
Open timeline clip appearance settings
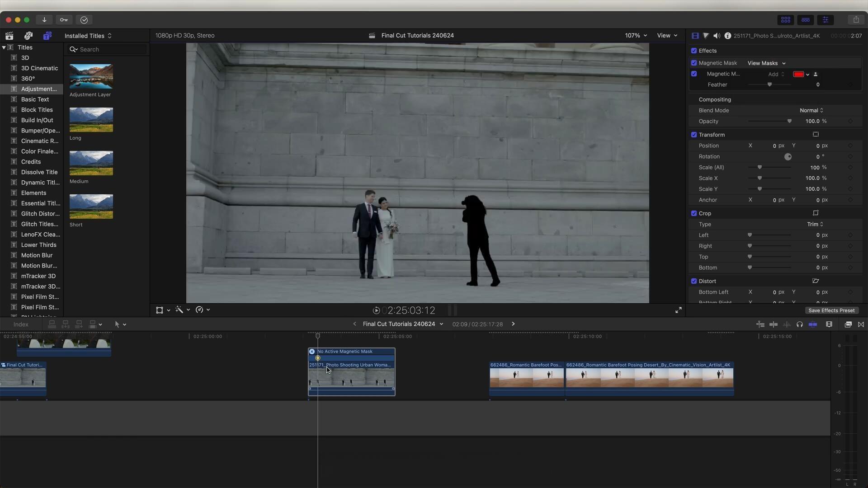(829, 324)
